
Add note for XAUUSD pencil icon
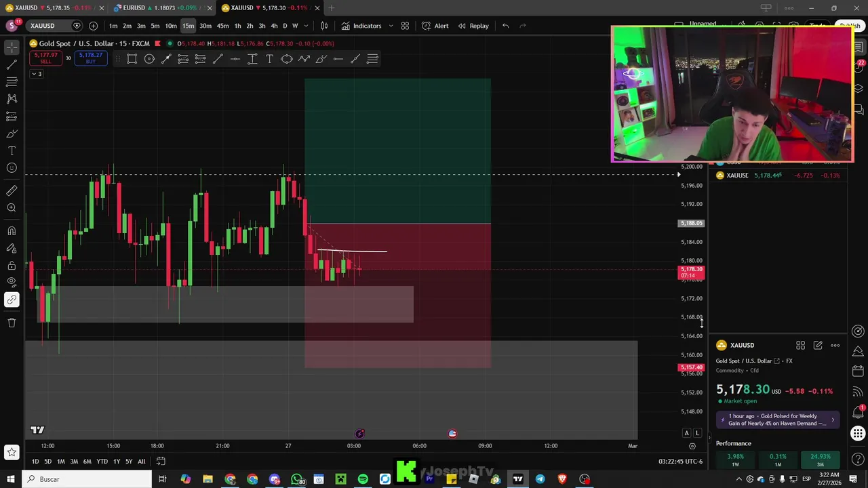[818, 346]
